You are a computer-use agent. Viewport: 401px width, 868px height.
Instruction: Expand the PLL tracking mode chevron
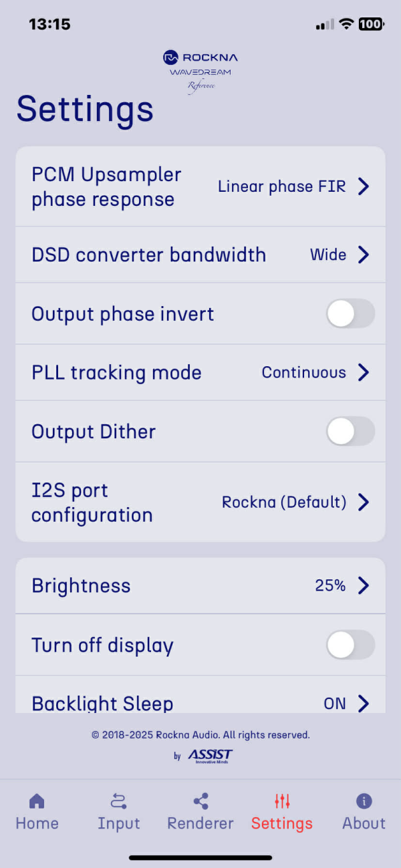tap(364, 372)
